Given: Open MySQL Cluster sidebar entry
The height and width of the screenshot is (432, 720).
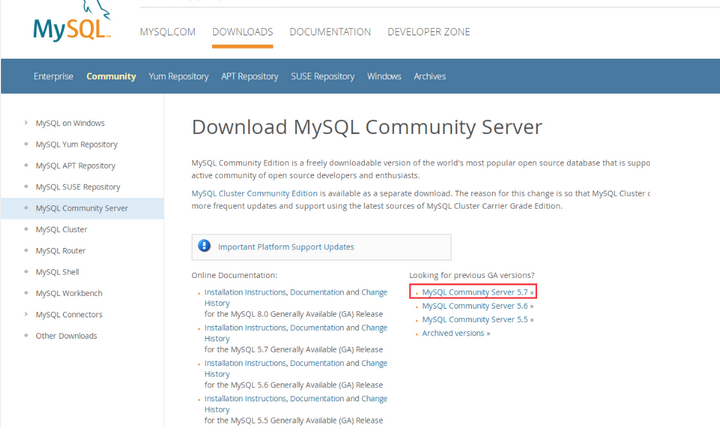Looking at the screenshot, I should [x=62, y=230].
